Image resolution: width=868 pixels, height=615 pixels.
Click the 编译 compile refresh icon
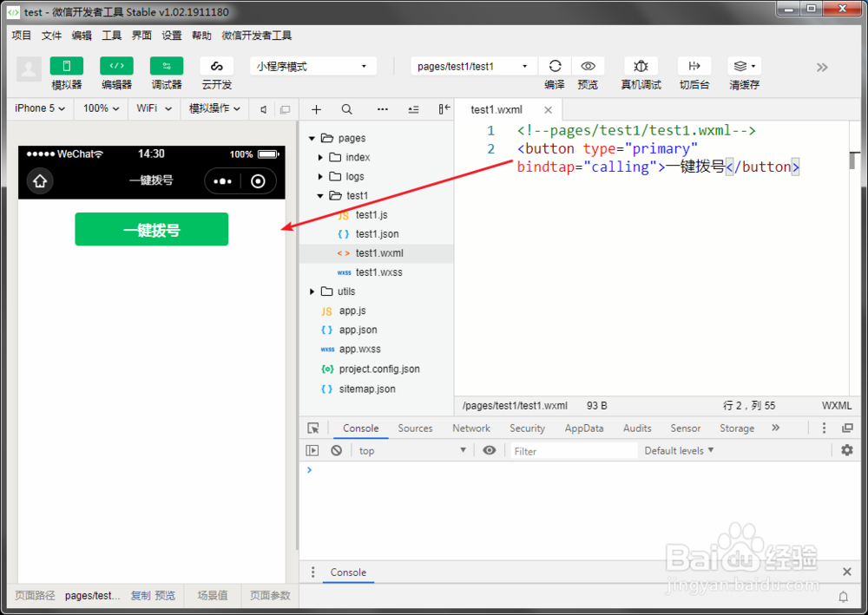pos(555,66)
